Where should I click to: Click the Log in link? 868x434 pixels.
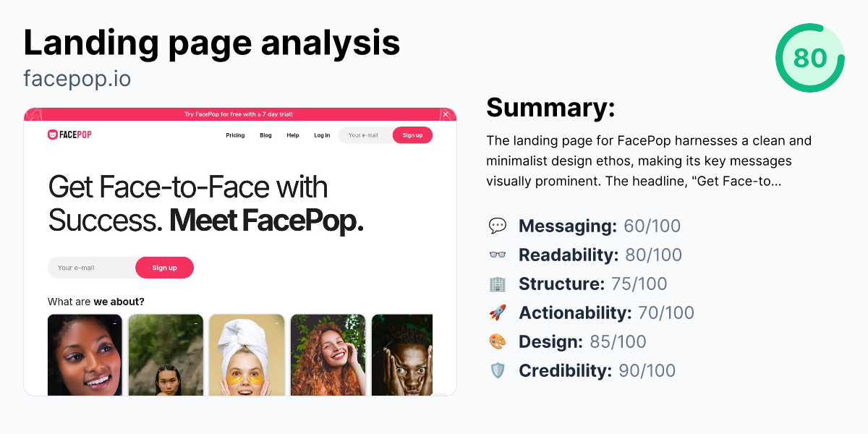point(321,135)
